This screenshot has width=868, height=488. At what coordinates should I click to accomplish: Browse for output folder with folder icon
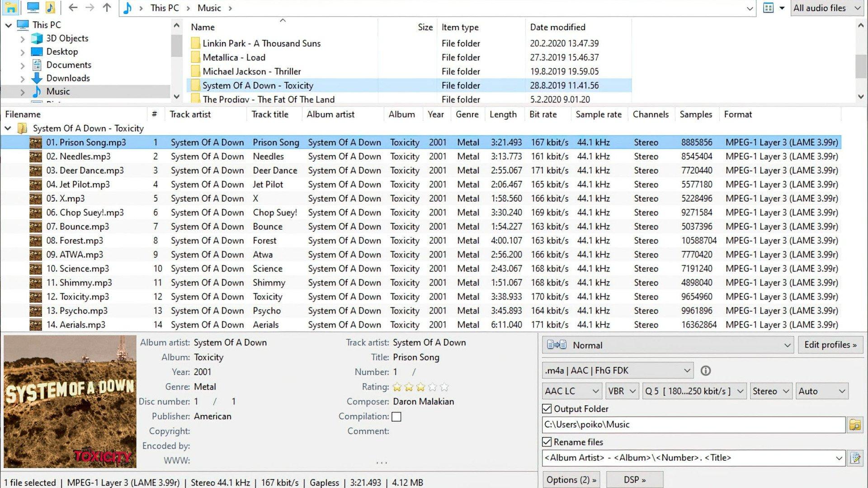tap(855, 425)
